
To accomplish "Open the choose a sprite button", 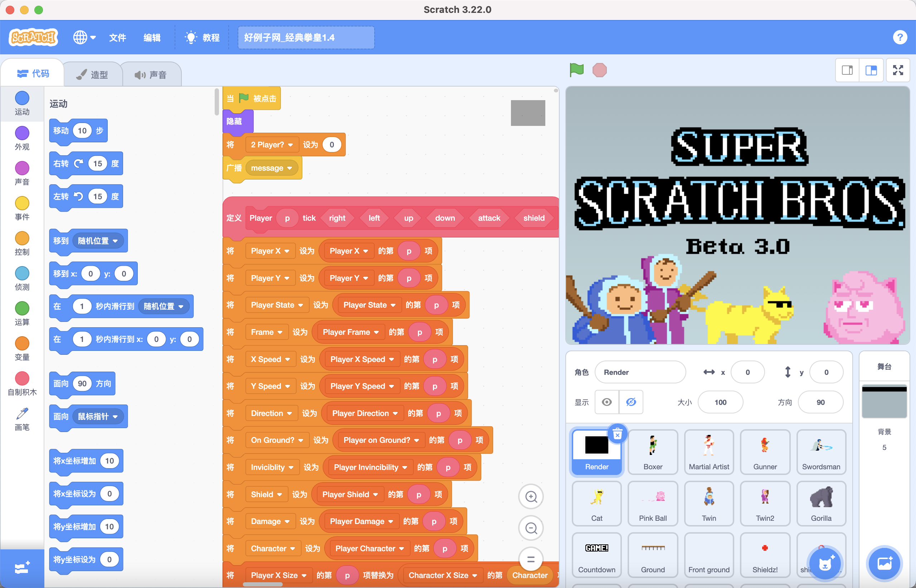I will point(825,564).
